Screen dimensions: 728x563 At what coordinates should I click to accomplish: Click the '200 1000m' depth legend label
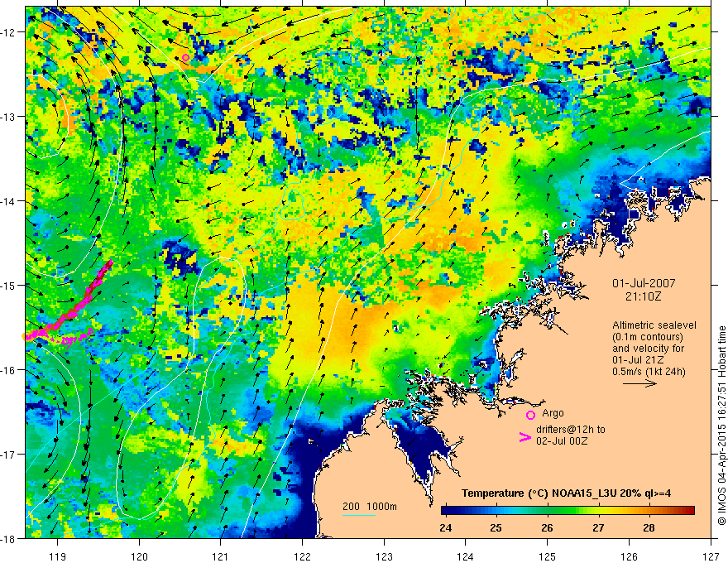tap(370, 507)
